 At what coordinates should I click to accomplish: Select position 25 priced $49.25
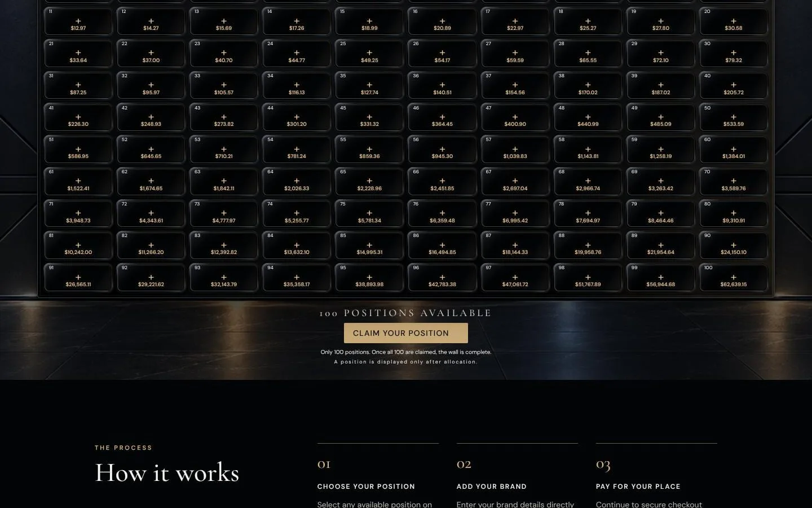tap(369, 54)
